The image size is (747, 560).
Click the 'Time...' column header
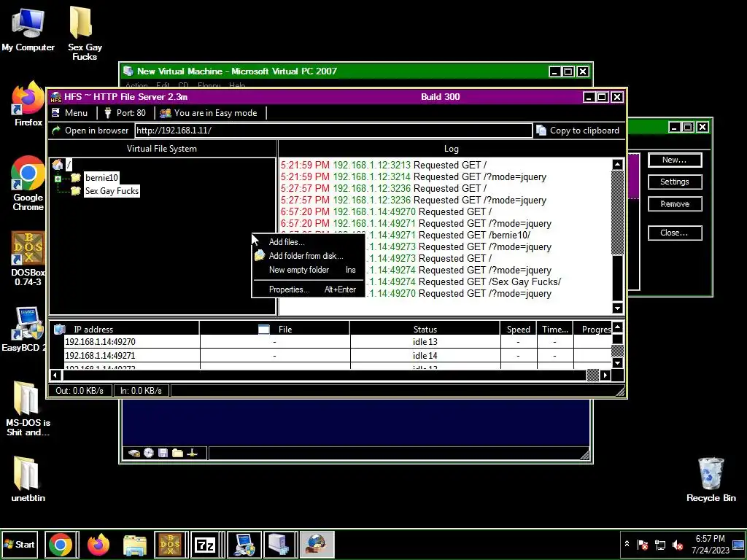[x=555, y=329]
